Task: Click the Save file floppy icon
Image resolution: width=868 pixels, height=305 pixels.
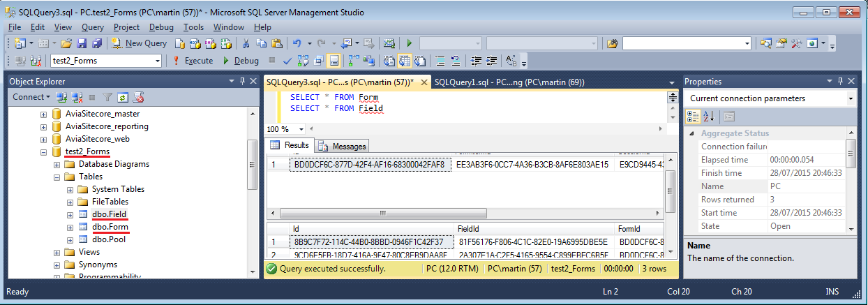Action: coord(82,43)
